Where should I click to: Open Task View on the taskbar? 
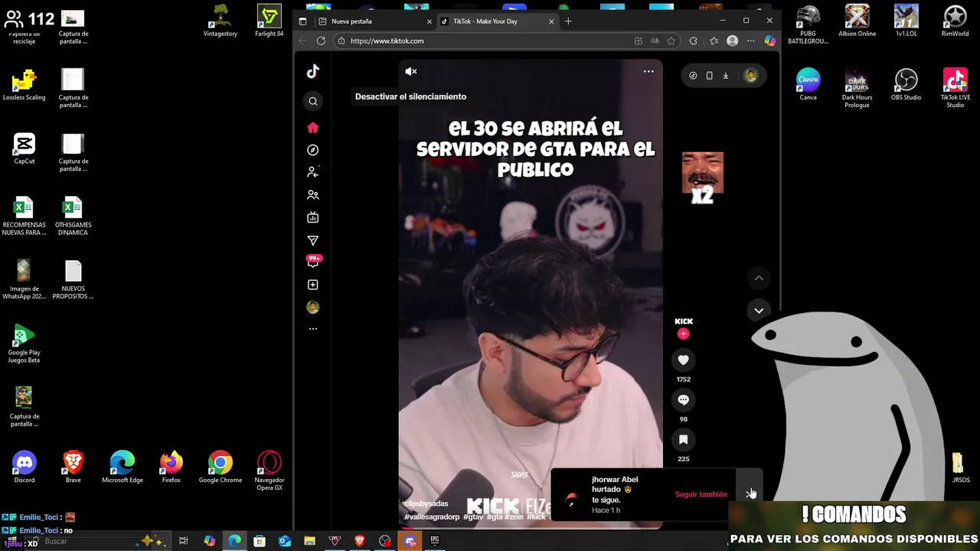[184, 541]
